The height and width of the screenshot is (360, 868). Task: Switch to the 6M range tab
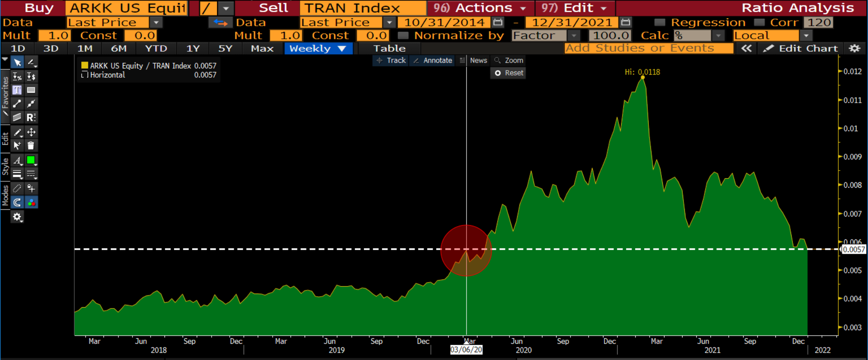pyautogui.click(x=119, y=48)
